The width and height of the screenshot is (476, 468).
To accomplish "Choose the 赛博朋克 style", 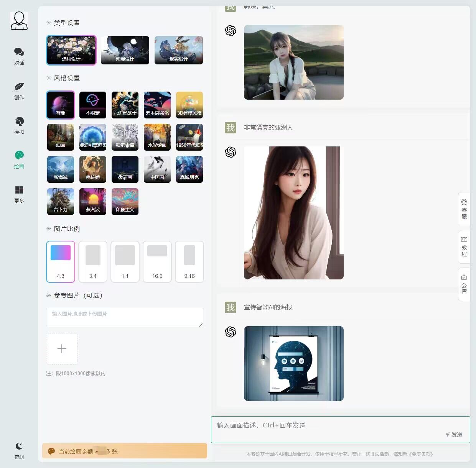I will 189,169.
